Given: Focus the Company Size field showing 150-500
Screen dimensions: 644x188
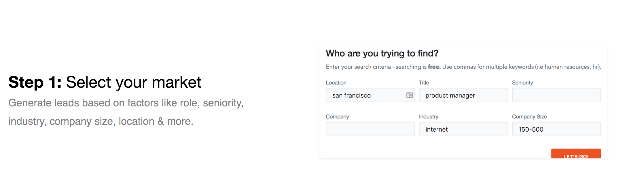Looking at the screenshot, I should click(x=556, y=129).
